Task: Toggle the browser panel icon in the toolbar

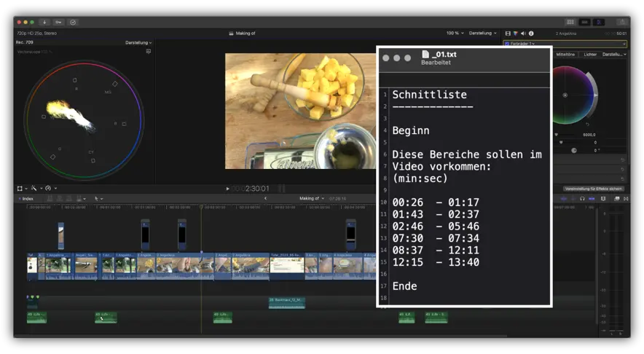Action: click(x=570, y=22)
